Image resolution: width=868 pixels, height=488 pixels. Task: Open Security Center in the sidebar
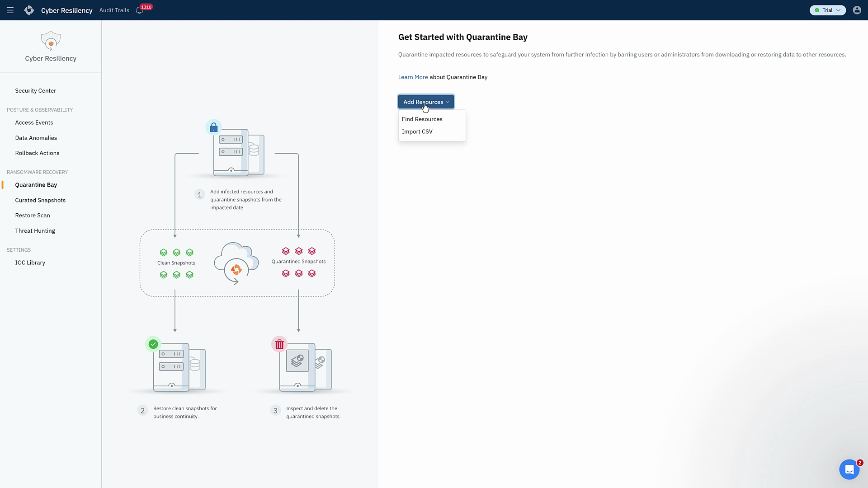(35, 91)
